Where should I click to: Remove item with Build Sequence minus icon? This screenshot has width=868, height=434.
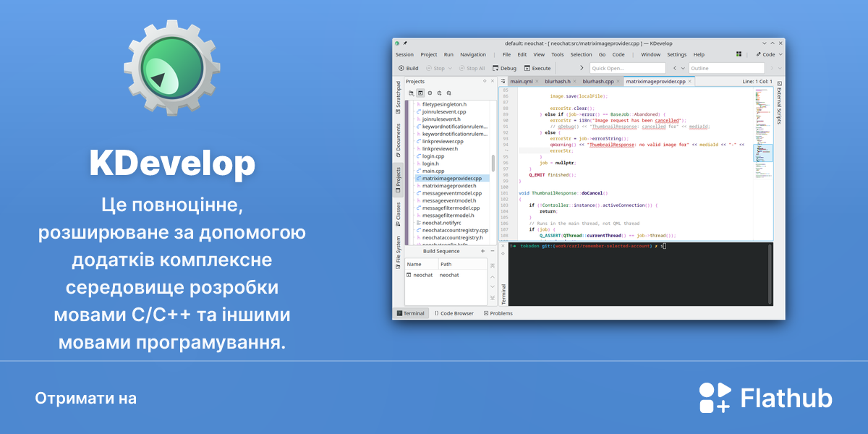(492, 251)
